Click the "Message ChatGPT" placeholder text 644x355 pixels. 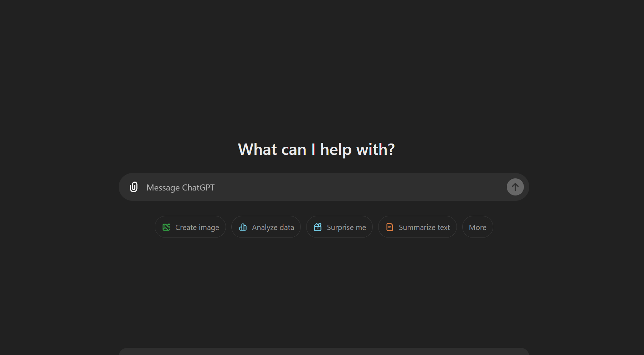(x=180, y=188)
